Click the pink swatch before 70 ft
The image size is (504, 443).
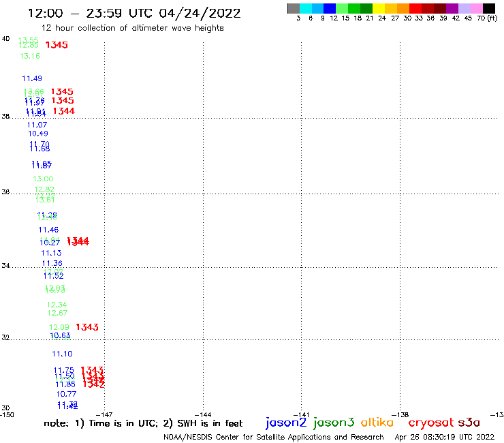(477, 8)
